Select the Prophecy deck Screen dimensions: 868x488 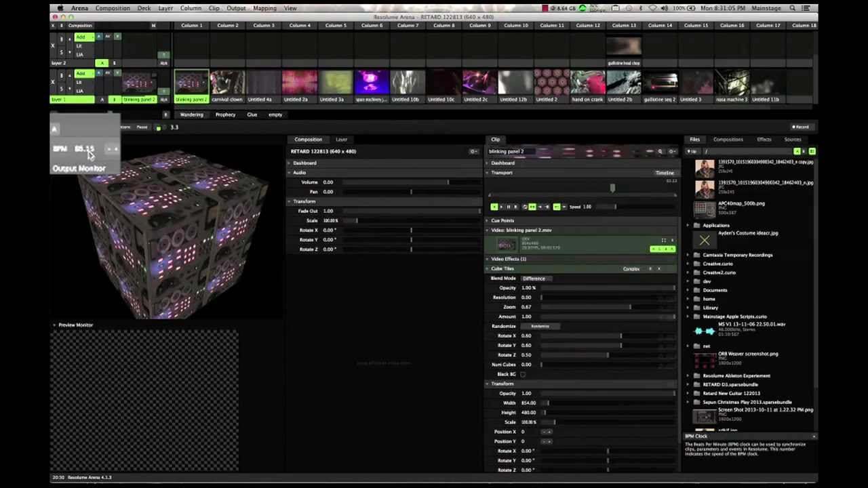tap(225, 115)
